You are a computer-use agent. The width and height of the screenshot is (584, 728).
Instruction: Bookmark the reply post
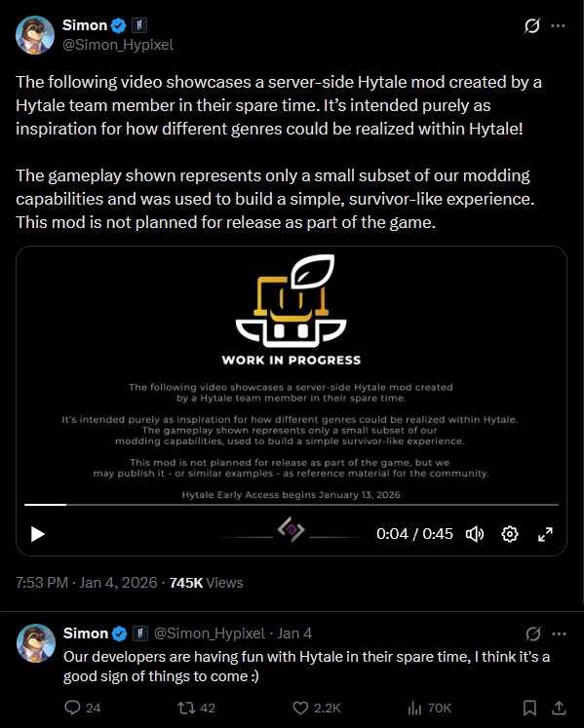tap(529, 708)
